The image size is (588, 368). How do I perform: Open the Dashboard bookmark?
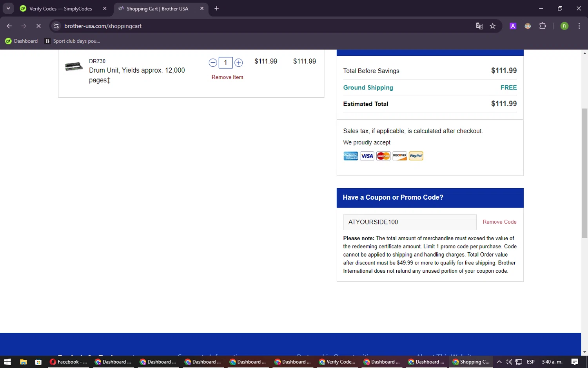pos(22,41)
